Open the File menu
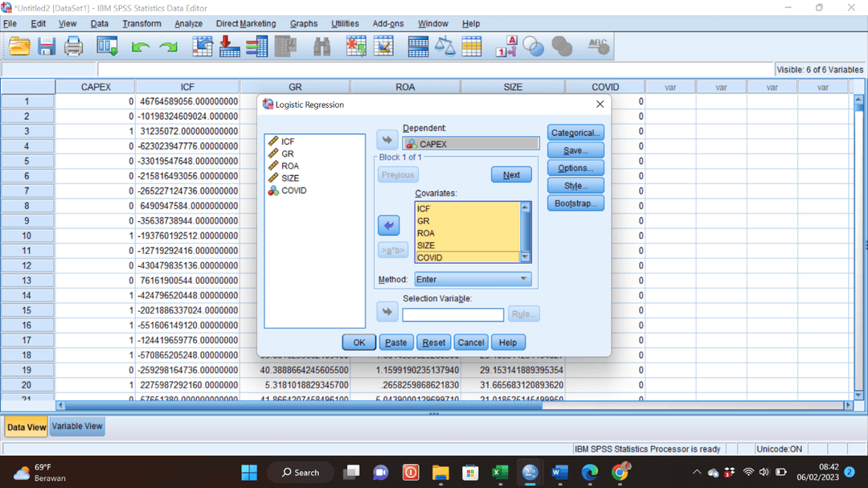Viewport: 868px width, 488px height. [10, 24]
